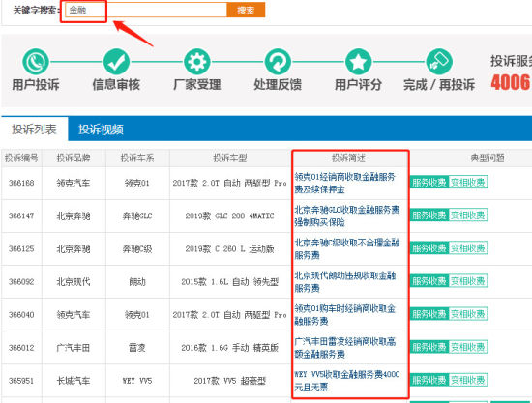This screenshot has height=403, width=532.
Task: Select complaint number 366147
Action: [21, 216]
